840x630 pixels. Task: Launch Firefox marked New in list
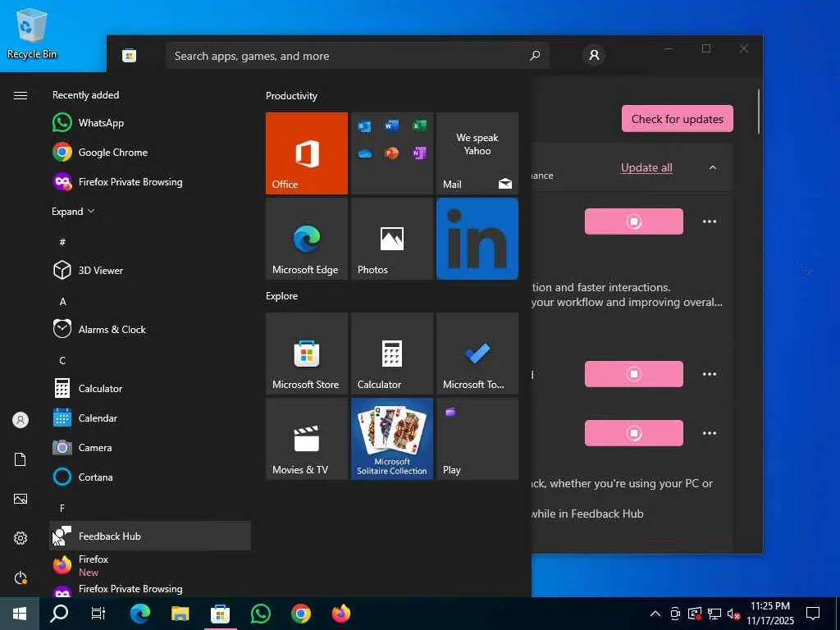pos(150,564)
